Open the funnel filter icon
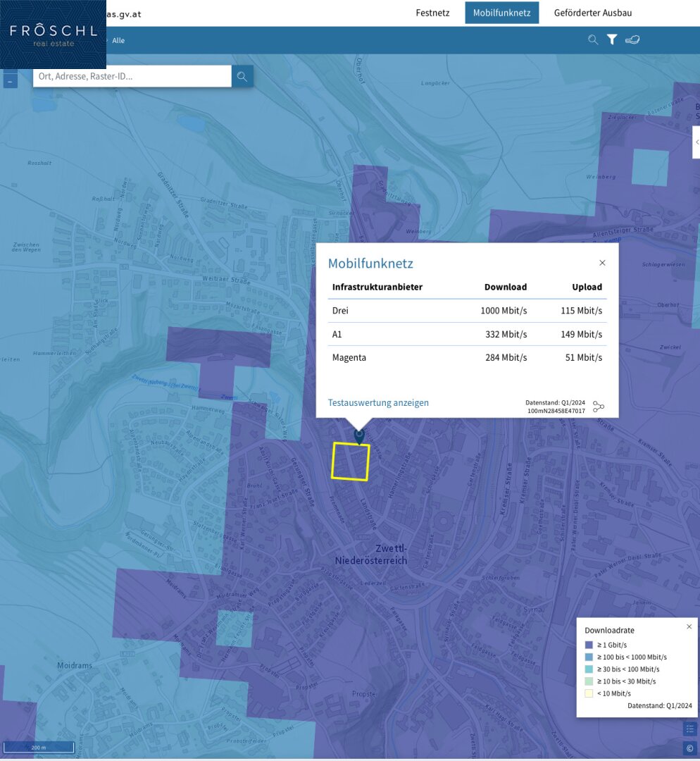 click(612, 39)
